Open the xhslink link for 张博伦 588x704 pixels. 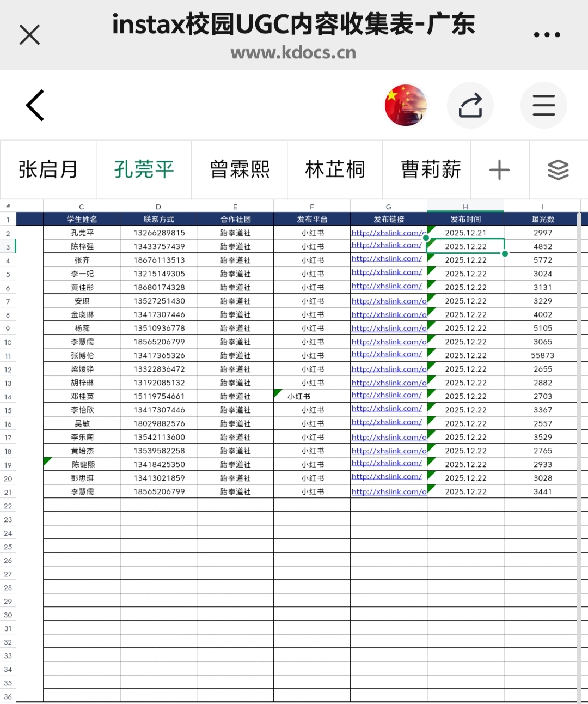tap(387, 354)
